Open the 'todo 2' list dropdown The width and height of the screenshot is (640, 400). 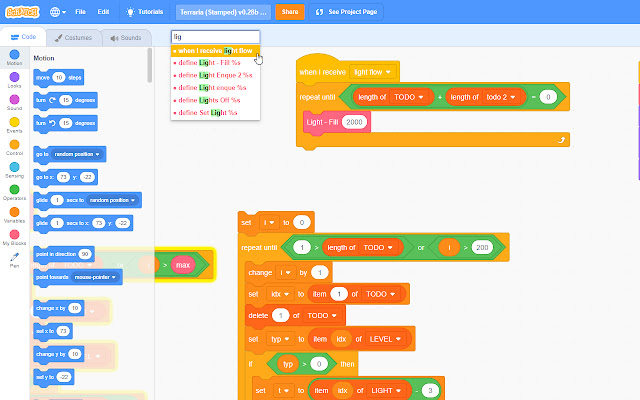click(501, 97)
